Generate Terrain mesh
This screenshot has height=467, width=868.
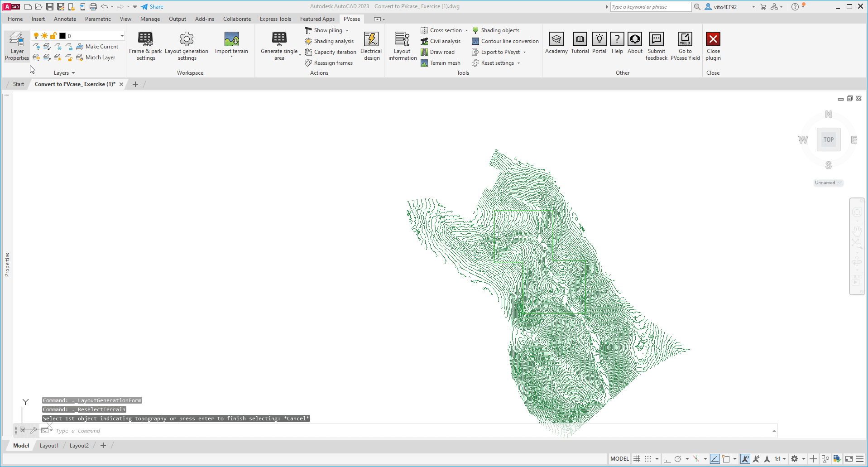click(x=441, y=63)
